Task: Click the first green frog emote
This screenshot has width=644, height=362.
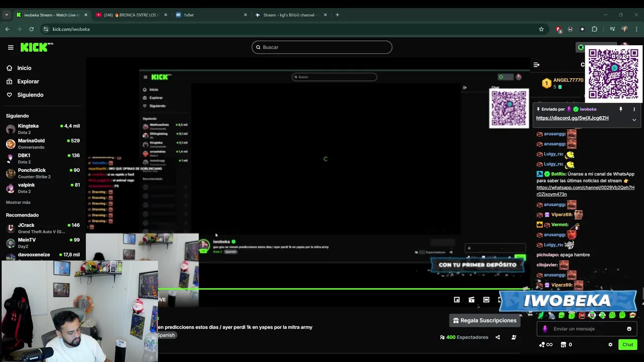Action: click(561, 315)
